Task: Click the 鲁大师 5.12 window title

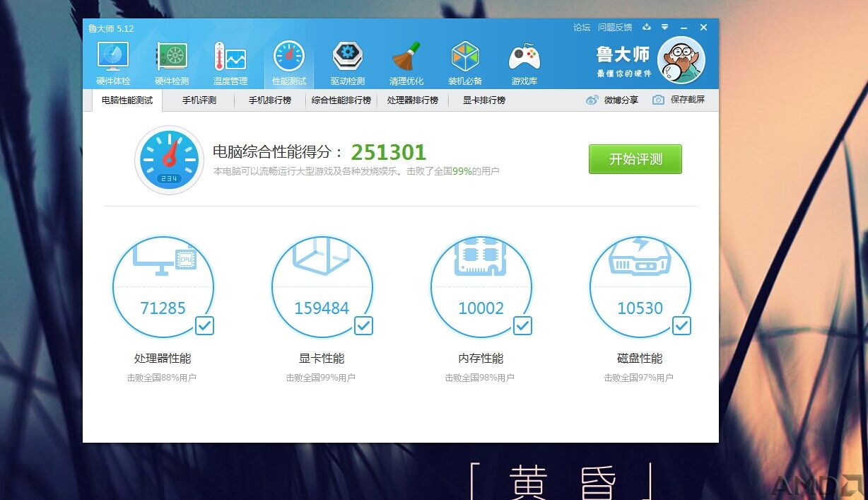Action: coord(111,28)
